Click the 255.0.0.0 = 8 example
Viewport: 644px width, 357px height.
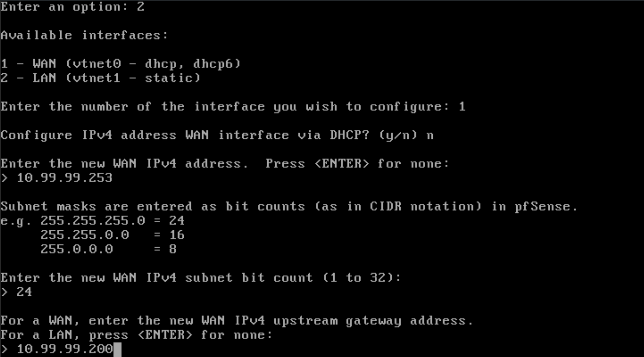[109, 249]
